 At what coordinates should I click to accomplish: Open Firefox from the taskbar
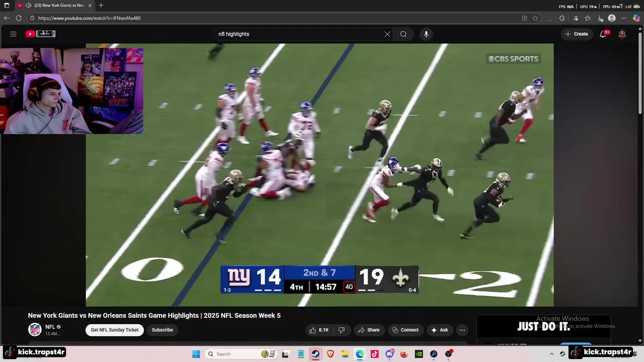pos(404,354)
